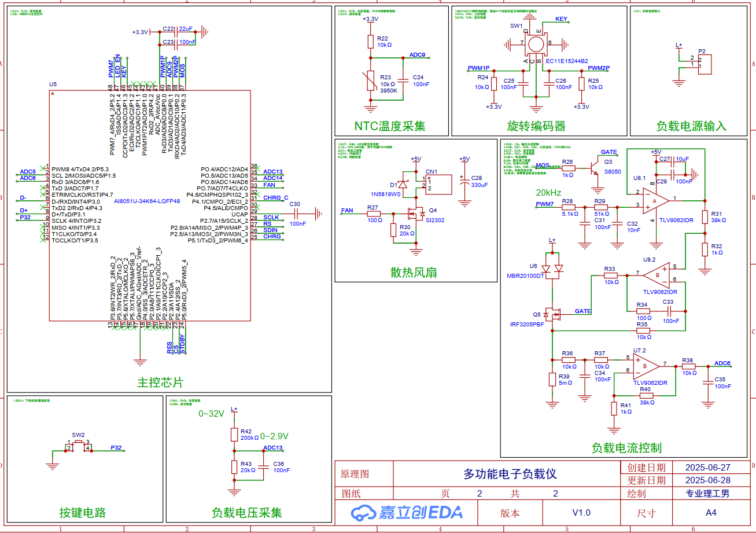Click capacitor C24 100nF symbol

(403, 81)
